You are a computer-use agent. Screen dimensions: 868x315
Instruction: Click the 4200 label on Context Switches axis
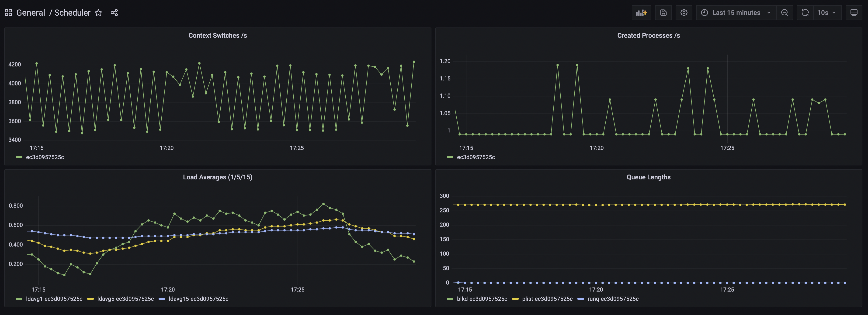(x=14, y=65)
